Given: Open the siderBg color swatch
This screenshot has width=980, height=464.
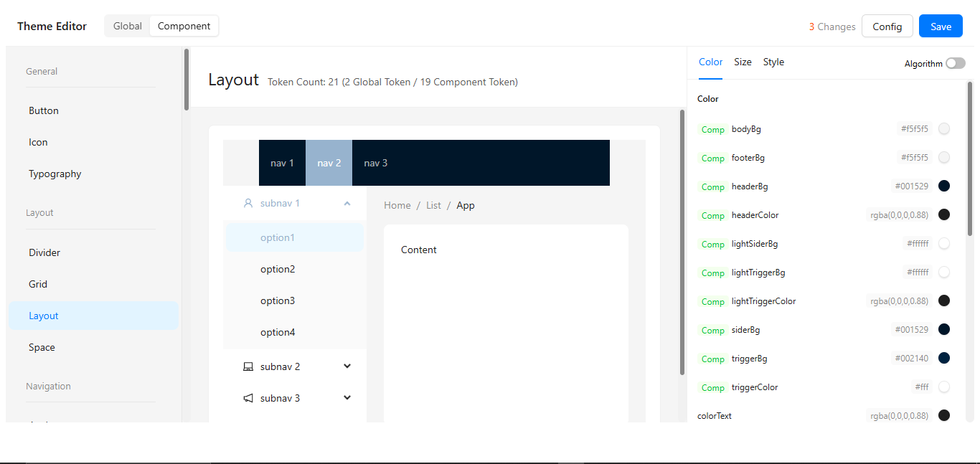Looking at the screenshot, I should click(x=944, y=329).
